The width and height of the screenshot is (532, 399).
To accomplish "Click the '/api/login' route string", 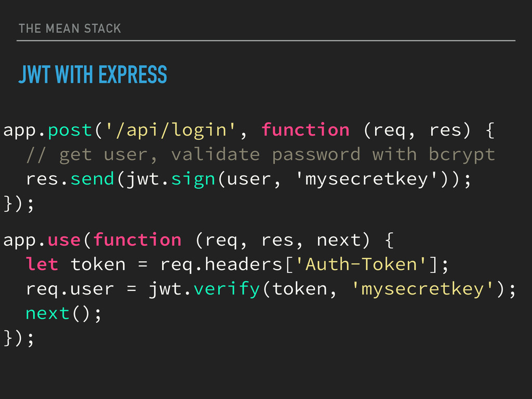I will pyautogui.click(x=170, y=130).
